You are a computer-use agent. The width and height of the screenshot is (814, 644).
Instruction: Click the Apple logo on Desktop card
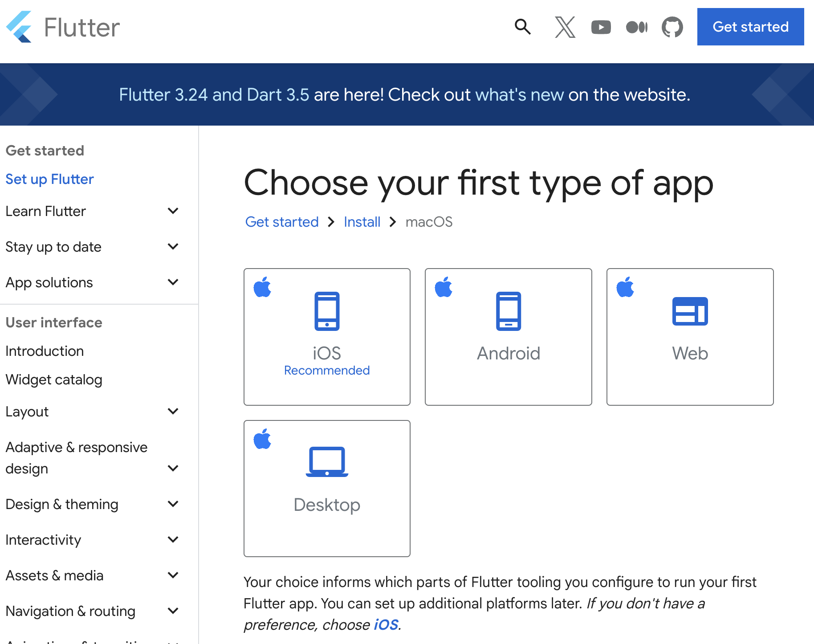tap(262, 439)
